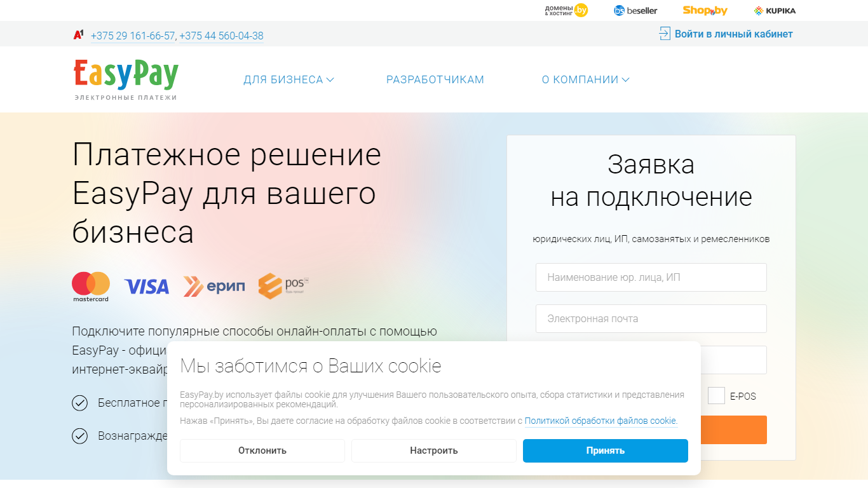Expand the ДЛЯ БИЗНЕСА menu
The image size is (868, 488).
click(288, 79)
